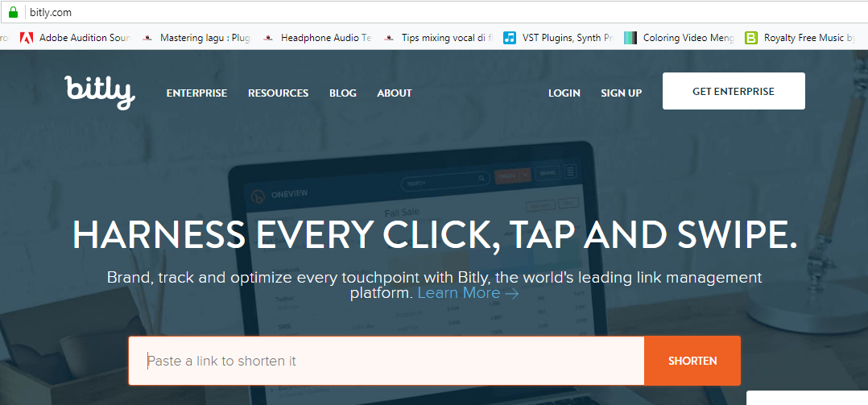Open the ENTERPRISE menu item

(196, 93)
